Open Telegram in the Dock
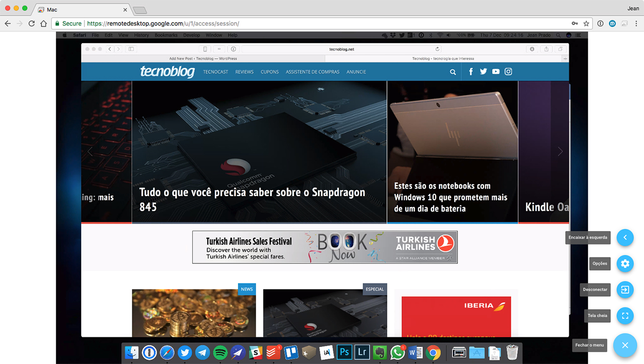 (202, 353)
